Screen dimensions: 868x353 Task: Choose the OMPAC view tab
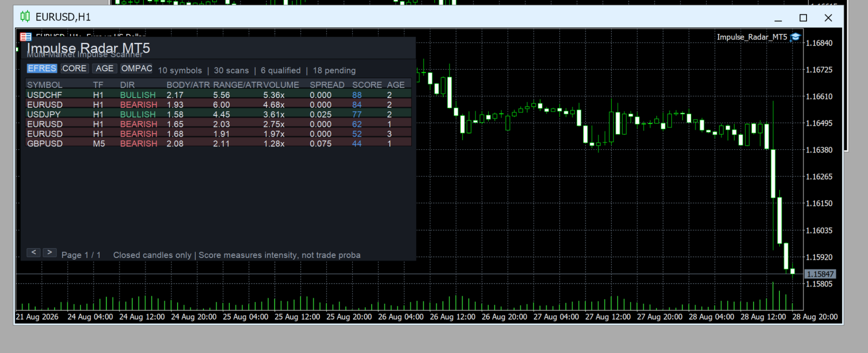(137, 68)
